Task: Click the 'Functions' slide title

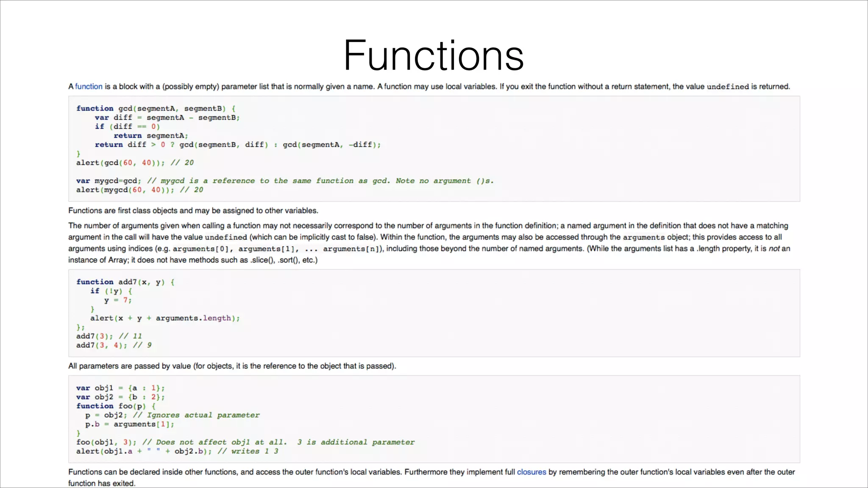Action: [434, 55]
